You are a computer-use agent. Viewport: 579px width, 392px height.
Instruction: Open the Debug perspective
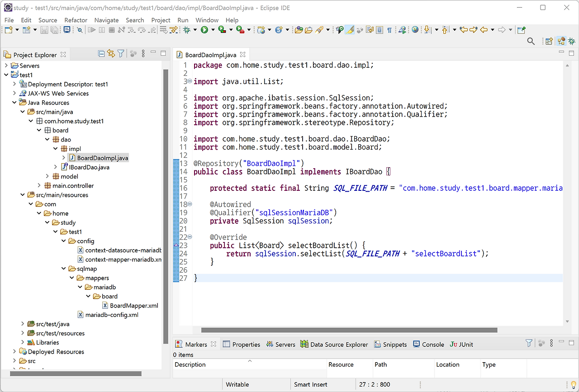pos(572,41)
